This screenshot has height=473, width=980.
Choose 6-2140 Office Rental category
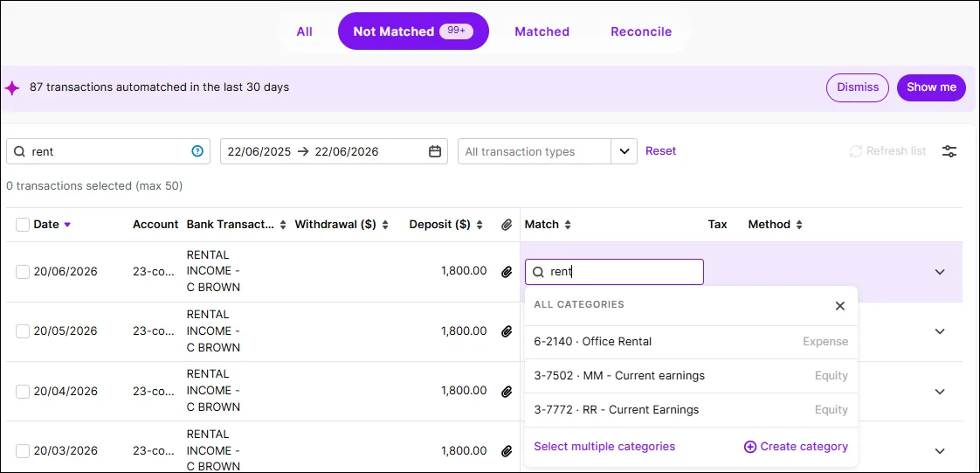pos(691,342)
